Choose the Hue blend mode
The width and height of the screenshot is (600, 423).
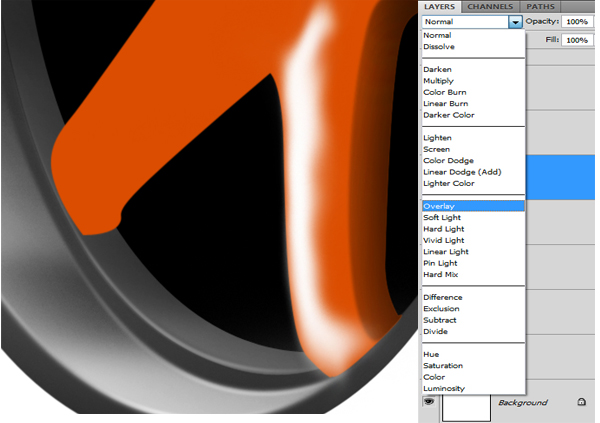click(x=431, y=354)
